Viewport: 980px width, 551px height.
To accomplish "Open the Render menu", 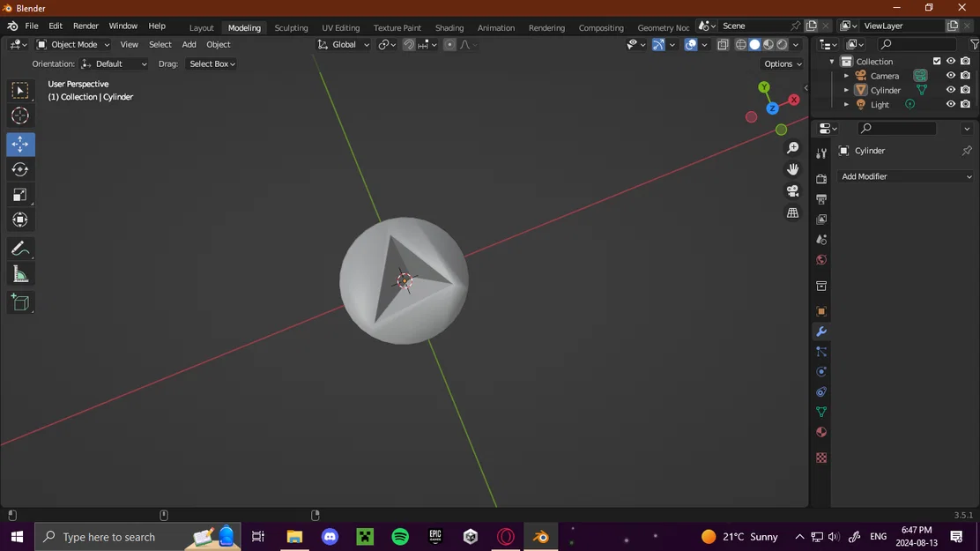I will coord(85,26).
